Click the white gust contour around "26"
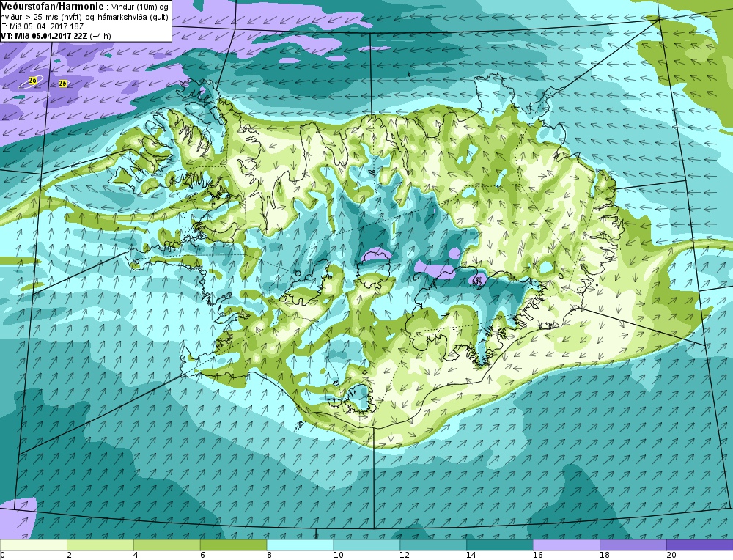Screen dimensions: 733x560 pyautogui.click(x=30, y=82)
